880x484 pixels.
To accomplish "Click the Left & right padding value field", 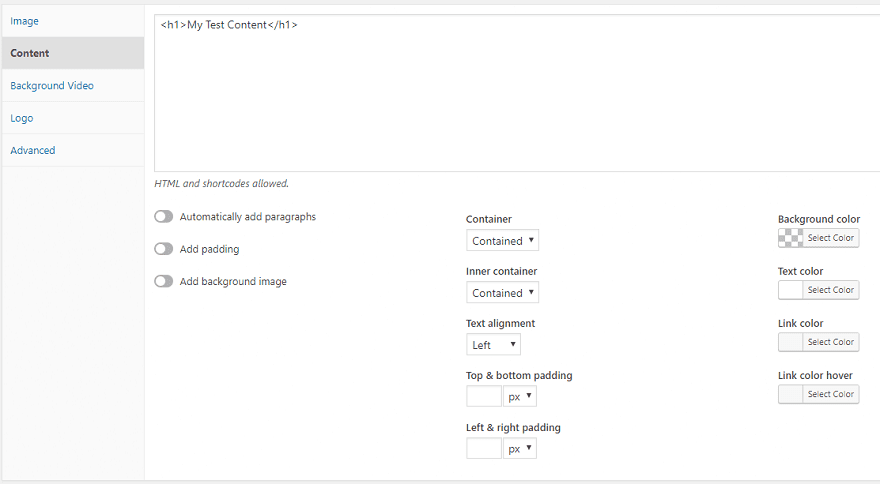I will click(x=484, y=449).
